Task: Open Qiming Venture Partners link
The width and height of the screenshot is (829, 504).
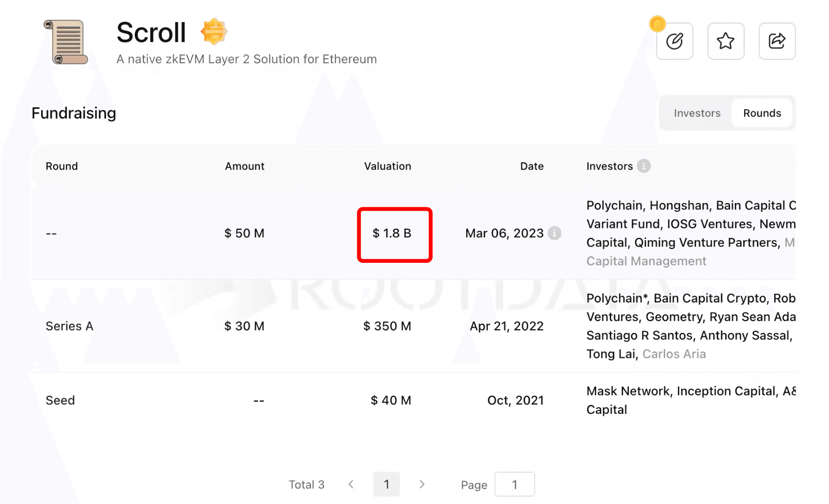Action: 706,243
